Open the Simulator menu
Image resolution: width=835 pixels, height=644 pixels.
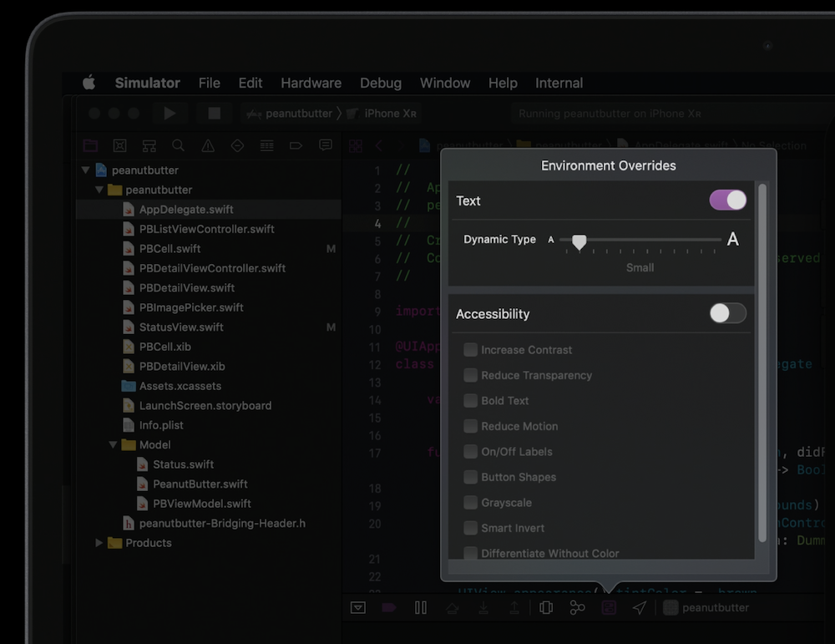tap(148, 83)
